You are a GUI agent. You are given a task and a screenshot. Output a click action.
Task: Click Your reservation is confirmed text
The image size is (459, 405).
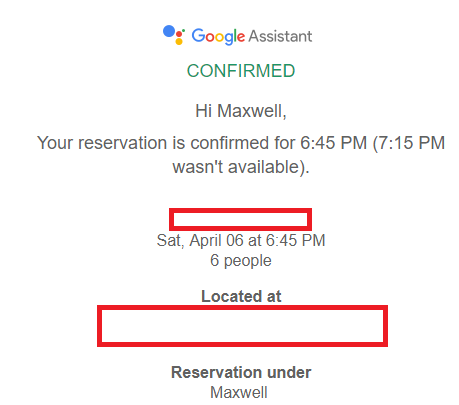click(x=166, y=143)
